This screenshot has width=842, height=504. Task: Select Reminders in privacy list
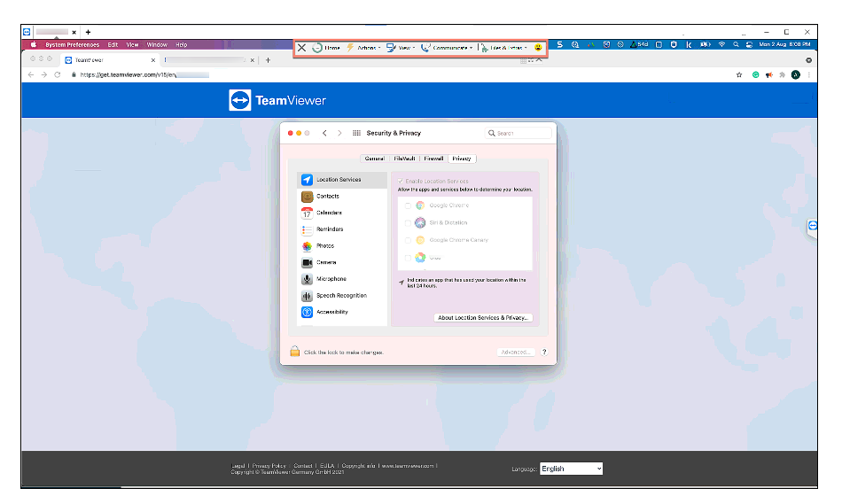342,229
